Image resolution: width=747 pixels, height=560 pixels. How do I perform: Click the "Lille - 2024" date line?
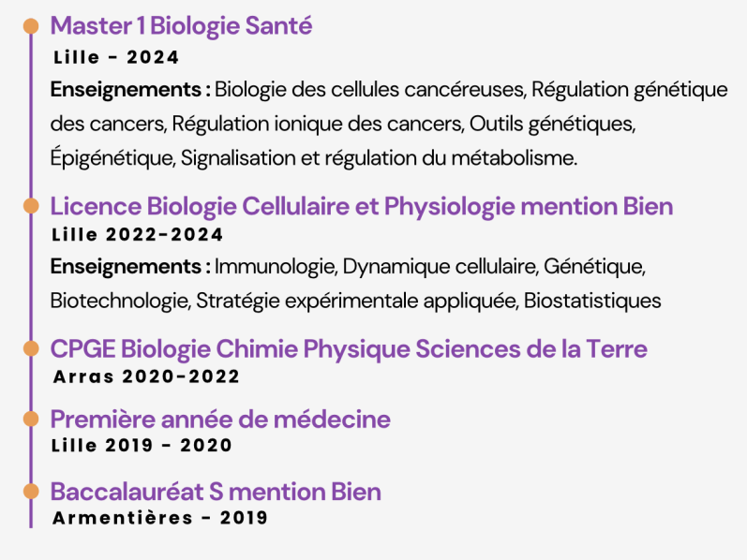(x=116, y=58)
